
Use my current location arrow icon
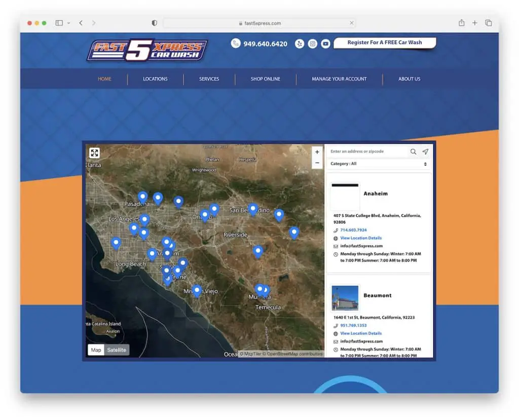tap(425, 151)
